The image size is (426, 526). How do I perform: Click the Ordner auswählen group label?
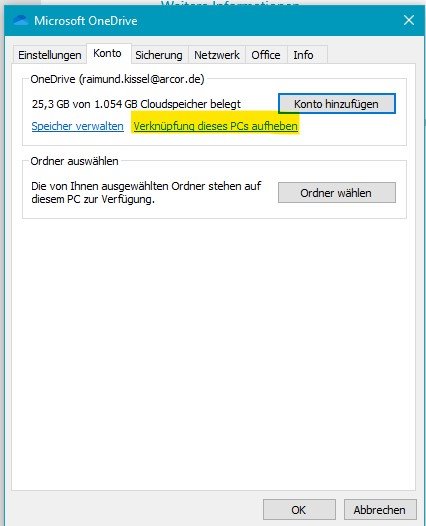(74, 161)
